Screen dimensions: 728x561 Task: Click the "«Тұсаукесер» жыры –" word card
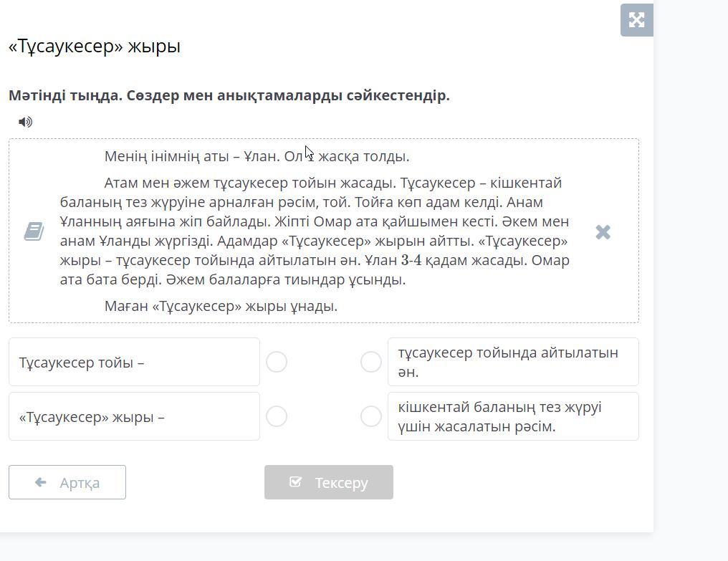click(134, 416)
